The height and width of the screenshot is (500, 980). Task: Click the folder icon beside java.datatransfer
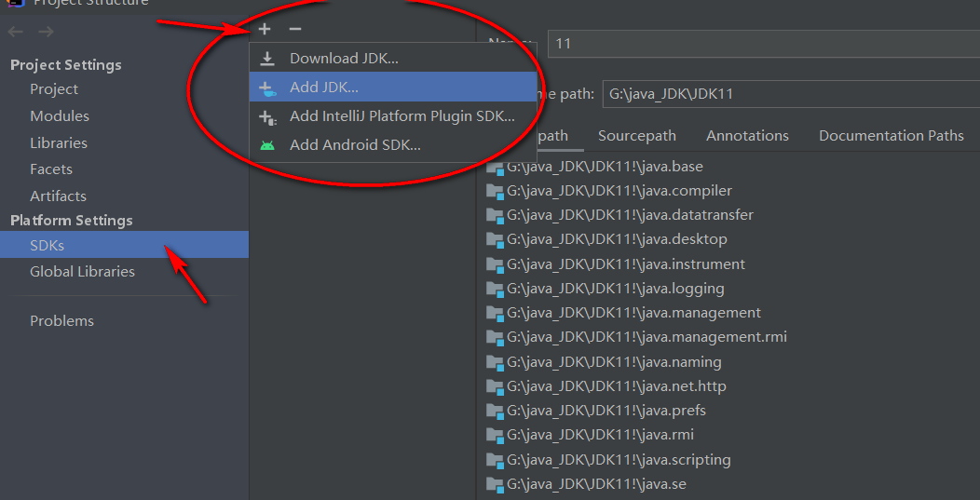point(495,216)
